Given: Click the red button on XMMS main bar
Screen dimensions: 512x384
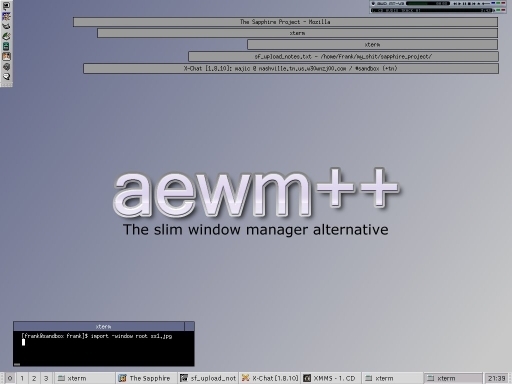Looking at the screenshot, I should tap(503, 3).
